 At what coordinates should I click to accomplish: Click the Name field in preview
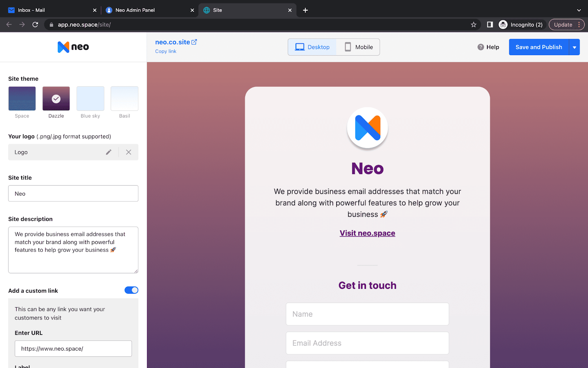coord(367,314)
